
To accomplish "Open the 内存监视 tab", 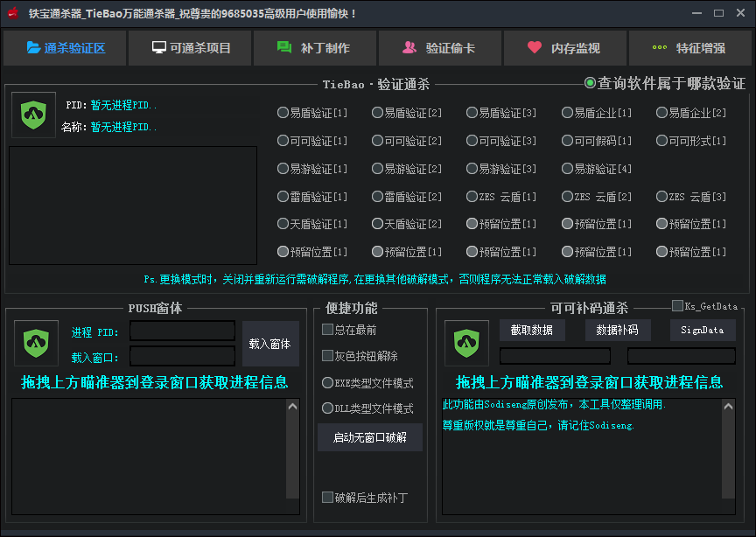I will pyautogui.click(x=565, y=48).
